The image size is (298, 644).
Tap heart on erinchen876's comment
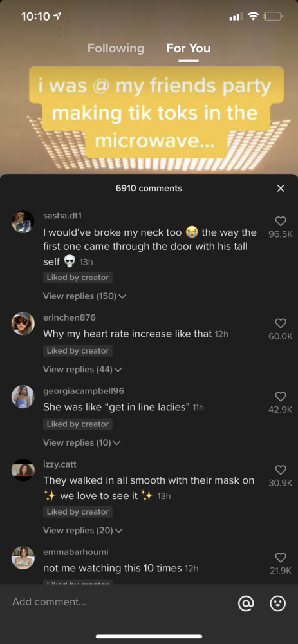pos(281,323)
